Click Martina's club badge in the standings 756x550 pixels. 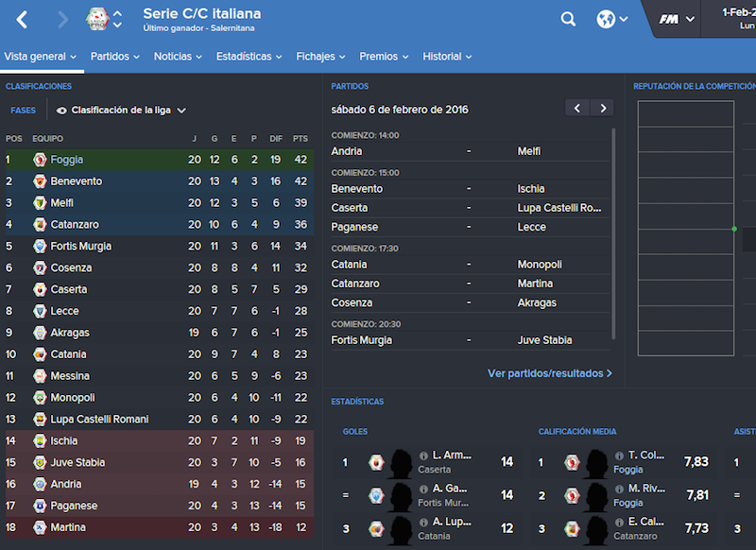(x=40, y=527)
